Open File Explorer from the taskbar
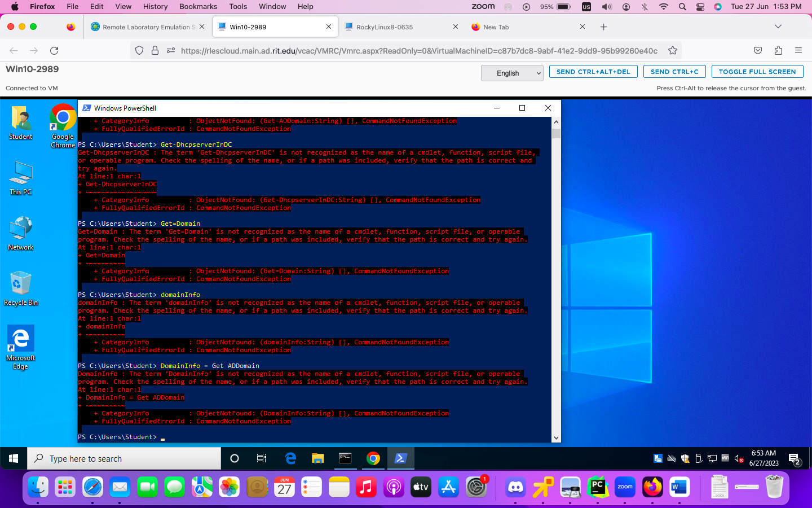812x508 pixels. (x=318, y=458)
